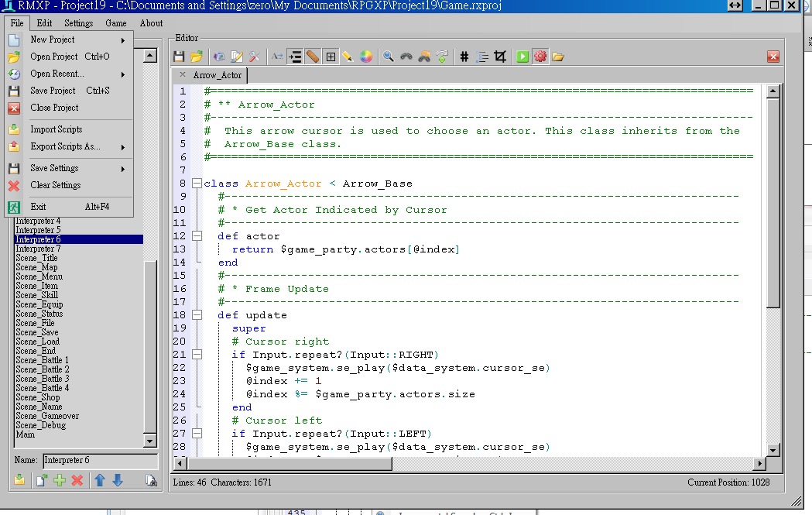Image resolution: width=812 pixels, height=515 pixels.
Task: Expand the New Project submenu
Action: pyautogui.click(x=70, y=39)
